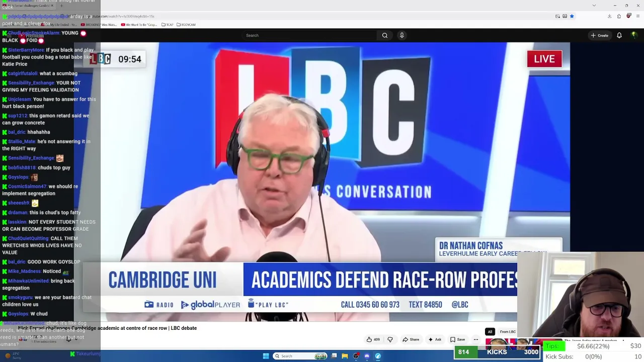The image size is (644, 362).
Task: Click the Windows taskbar search box
Action: tap(300, 356)
